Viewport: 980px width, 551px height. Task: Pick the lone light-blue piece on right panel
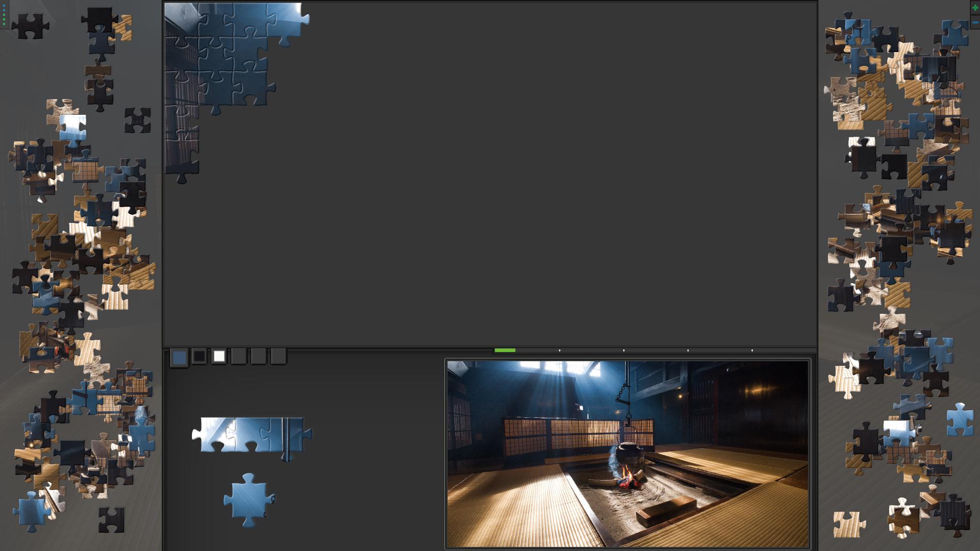(960, 420)
